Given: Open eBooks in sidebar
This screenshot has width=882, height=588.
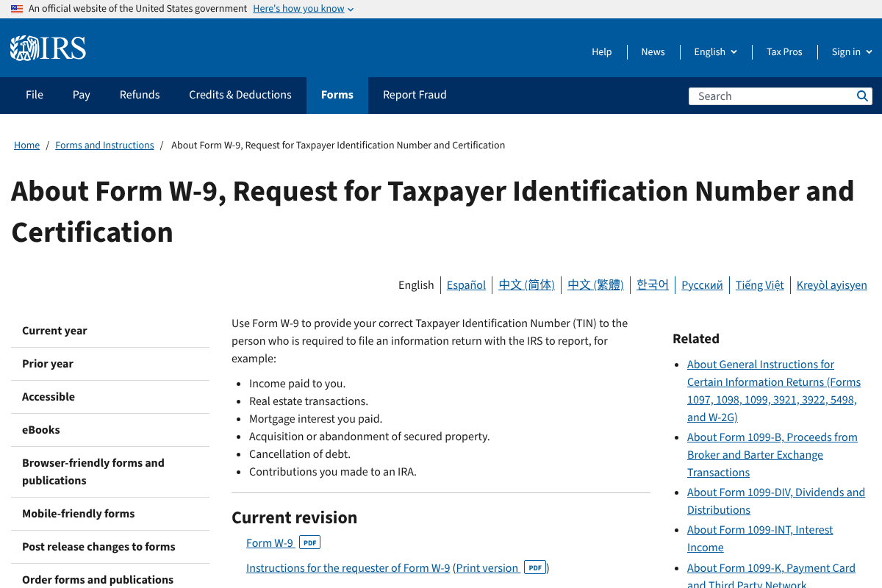Looking at the screenshot, I should (110, 430).
